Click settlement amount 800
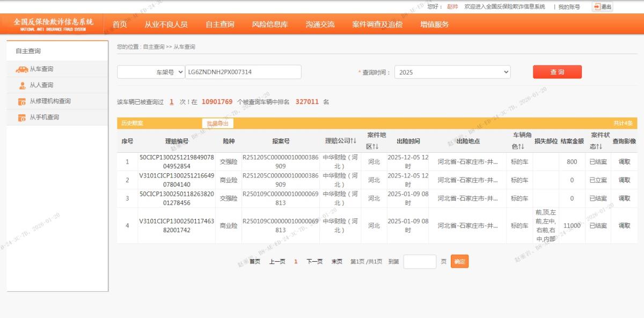Viewport: 644px width, 318px height. tap(572, 162)
